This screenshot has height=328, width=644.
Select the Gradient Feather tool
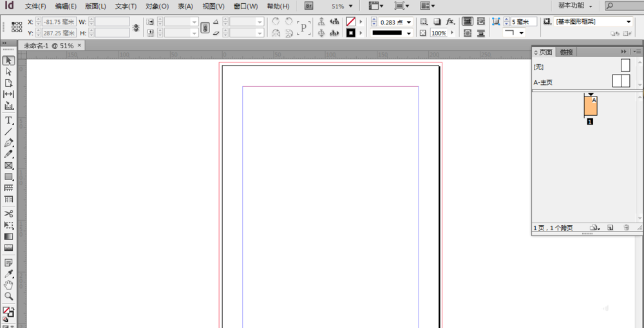8,248
